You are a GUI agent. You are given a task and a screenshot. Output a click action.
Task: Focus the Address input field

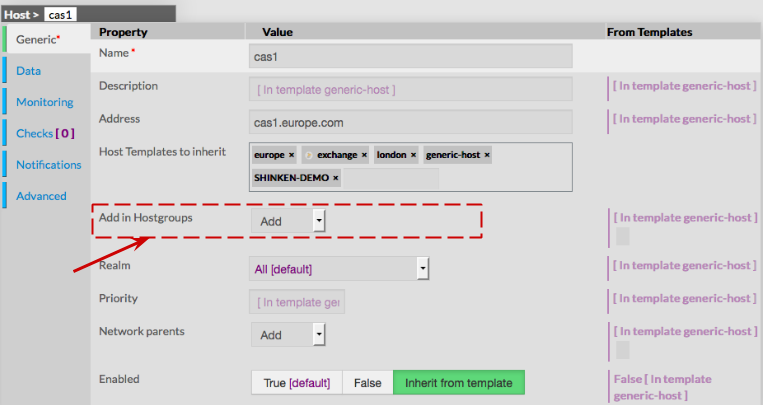[x=410, y=122]
